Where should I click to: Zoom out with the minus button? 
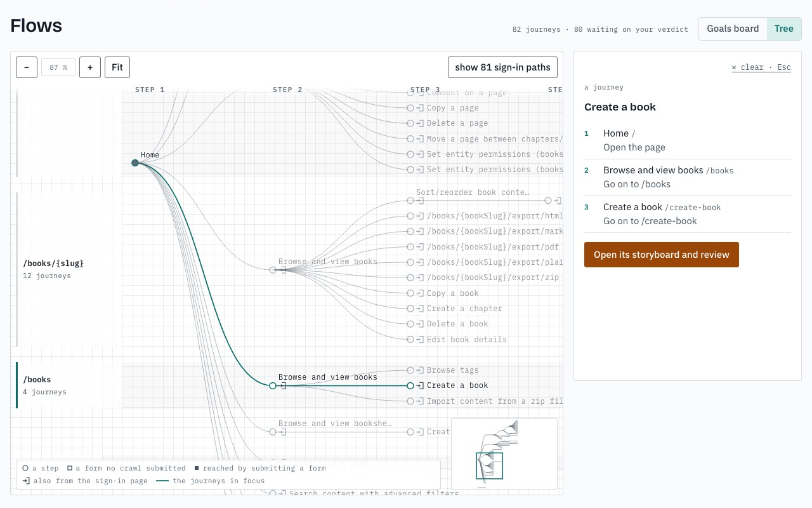click(27, 67)
